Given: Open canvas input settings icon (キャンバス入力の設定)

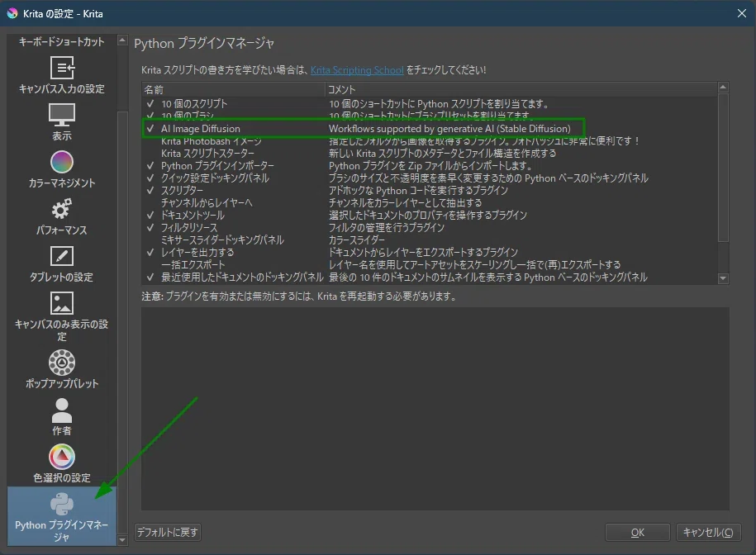Looking at the screenshot, I should pyautogui.click(x=62, y=68).
